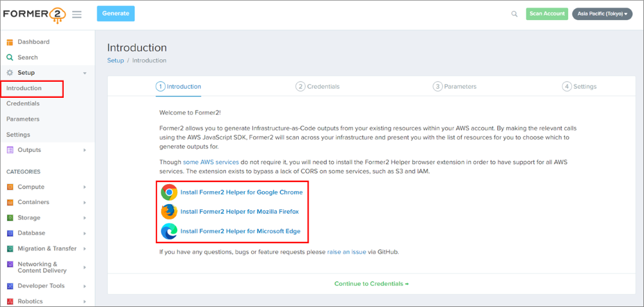Expand the Database category arrow
This screenshot has height=307, width=644.
84,233
